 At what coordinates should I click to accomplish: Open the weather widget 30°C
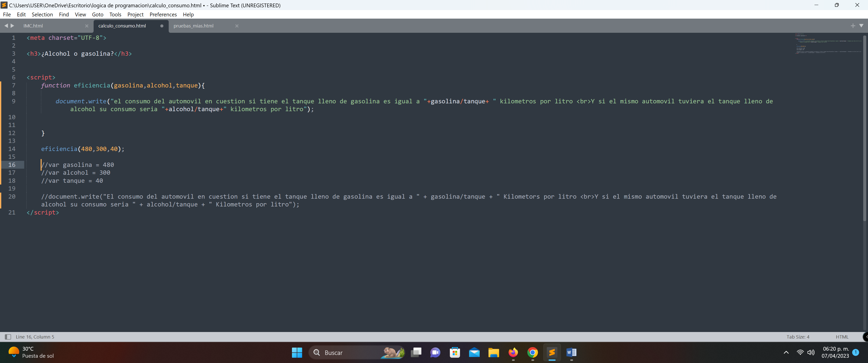click(31, 352)
